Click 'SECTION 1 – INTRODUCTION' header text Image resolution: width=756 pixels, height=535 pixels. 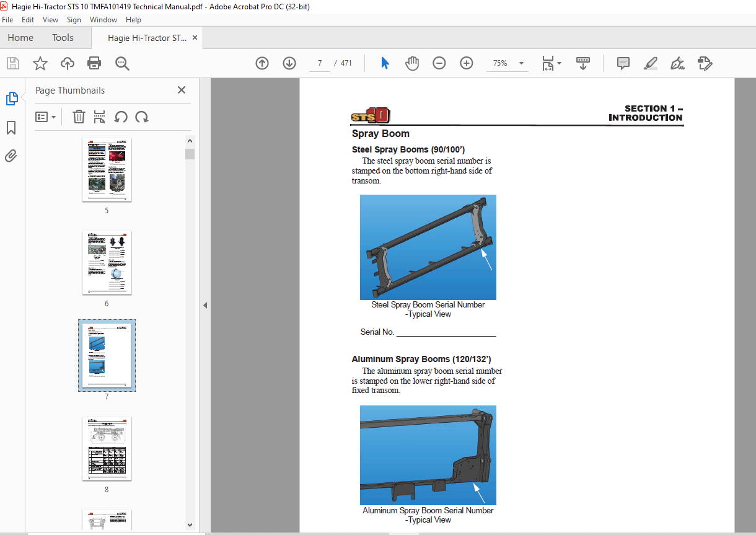coord(646,113)
